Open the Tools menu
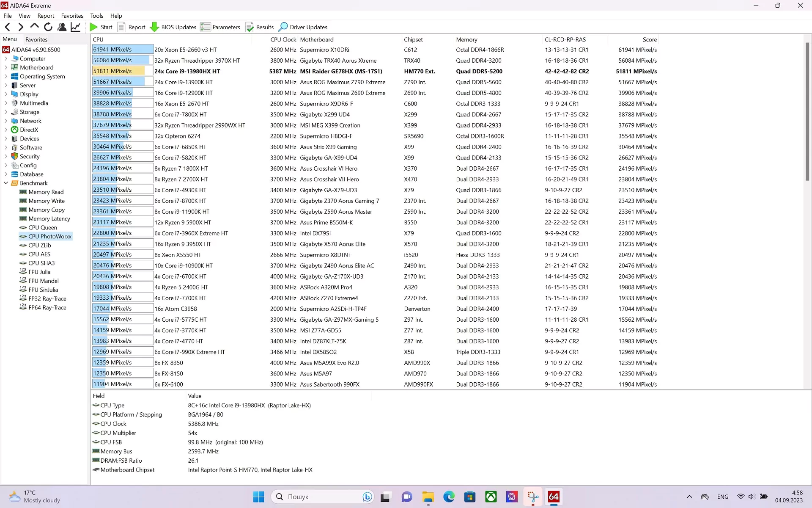This screenshot has height=508, width=812. [x=96, y=16]
